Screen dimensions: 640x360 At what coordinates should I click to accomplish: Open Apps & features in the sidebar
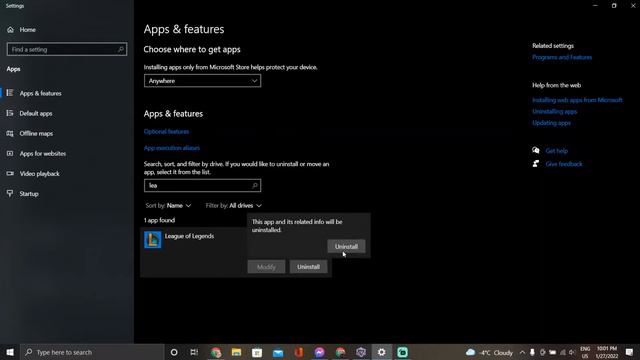click(x=40, y=93)
